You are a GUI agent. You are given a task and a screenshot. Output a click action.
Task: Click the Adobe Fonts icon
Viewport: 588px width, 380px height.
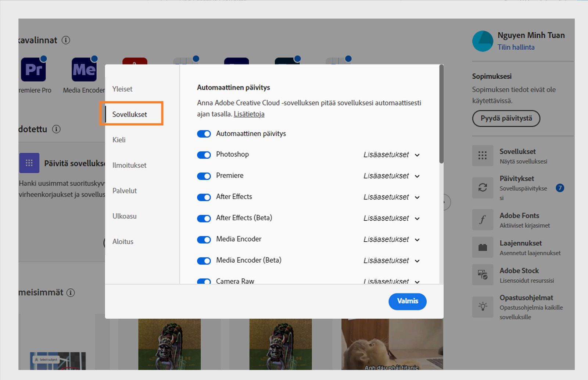tap(483, 220)
